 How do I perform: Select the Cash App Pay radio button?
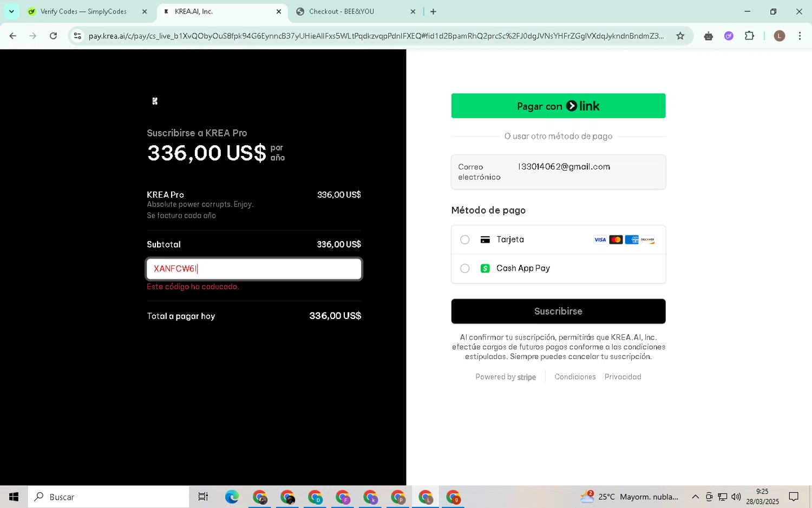(464, 268)
